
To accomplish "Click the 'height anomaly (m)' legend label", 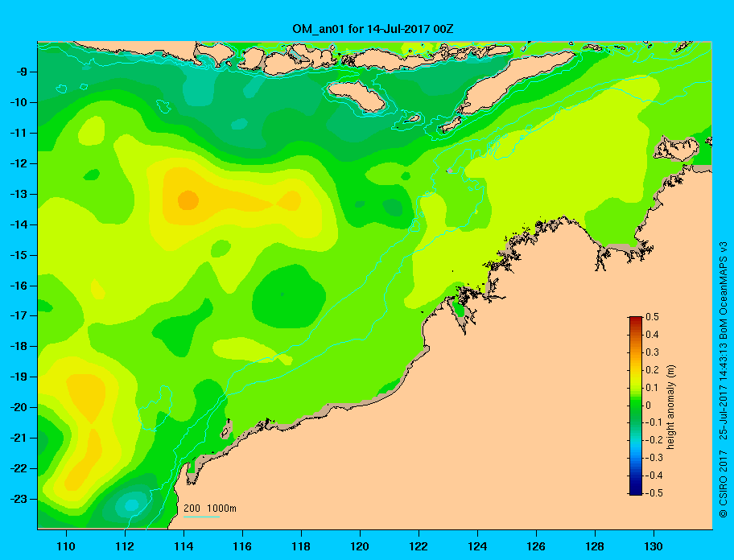I will coord(670,406).
